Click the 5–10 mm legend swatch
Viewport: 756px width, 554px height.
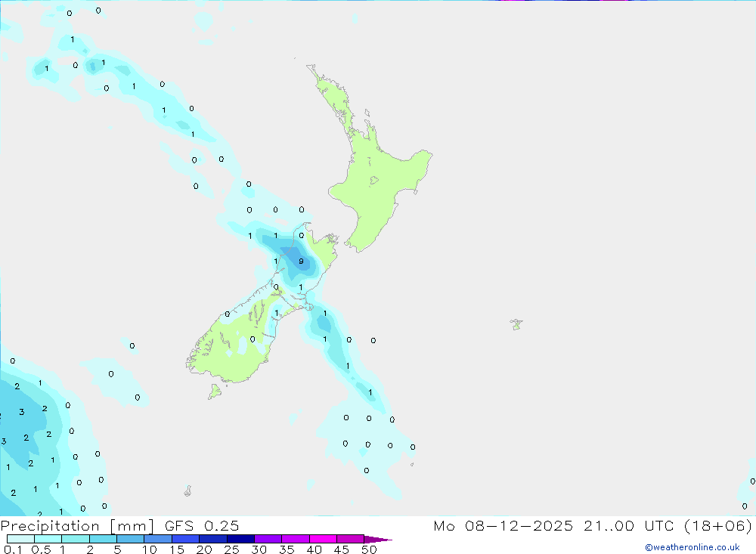pyautogui.click(x=131, y=539)
